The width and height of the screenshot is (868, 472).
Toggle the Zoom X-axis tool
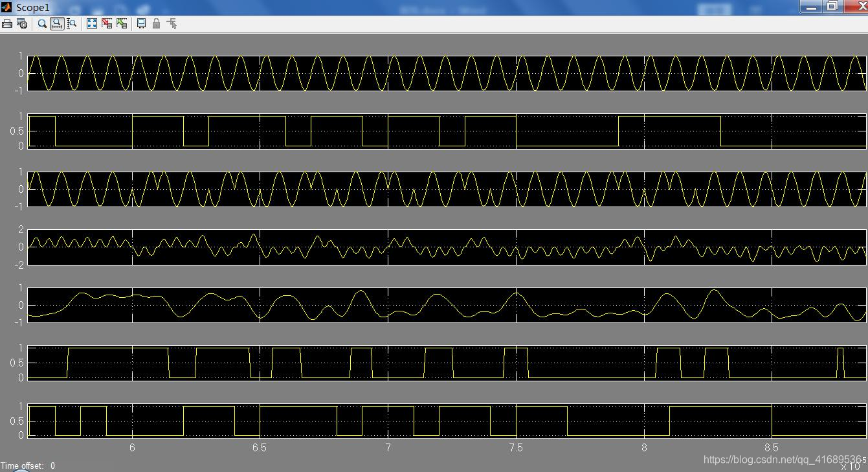coord(57,24)
